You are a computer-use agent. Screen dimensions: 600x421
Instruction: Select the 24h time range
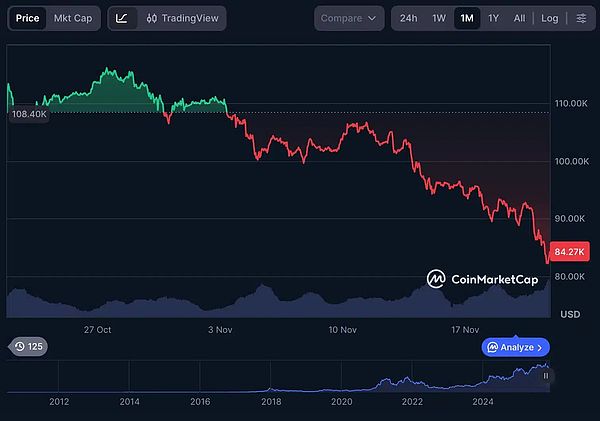(x=408, y=18)
